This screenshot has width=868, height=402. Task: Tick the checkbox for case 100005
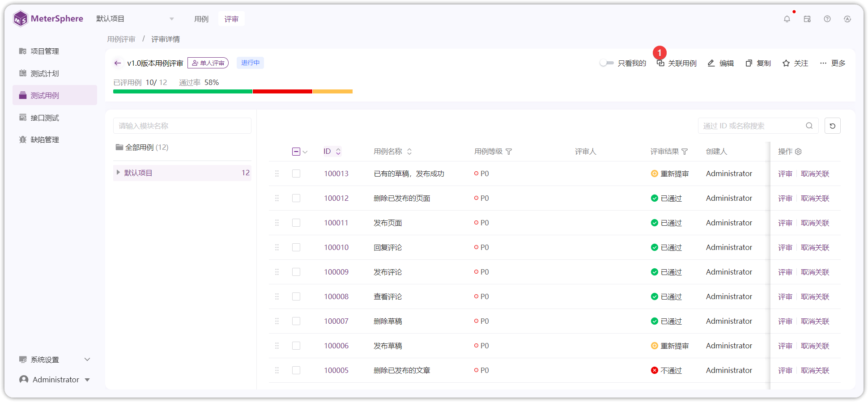(x=296, y=370)
